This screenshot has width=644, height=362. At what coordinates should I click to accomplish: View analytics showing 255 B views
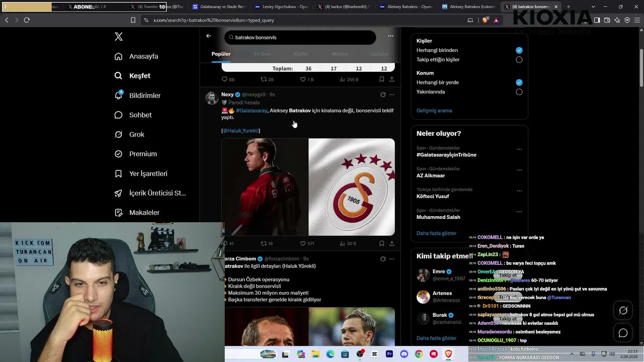click(x=349, y=79)
